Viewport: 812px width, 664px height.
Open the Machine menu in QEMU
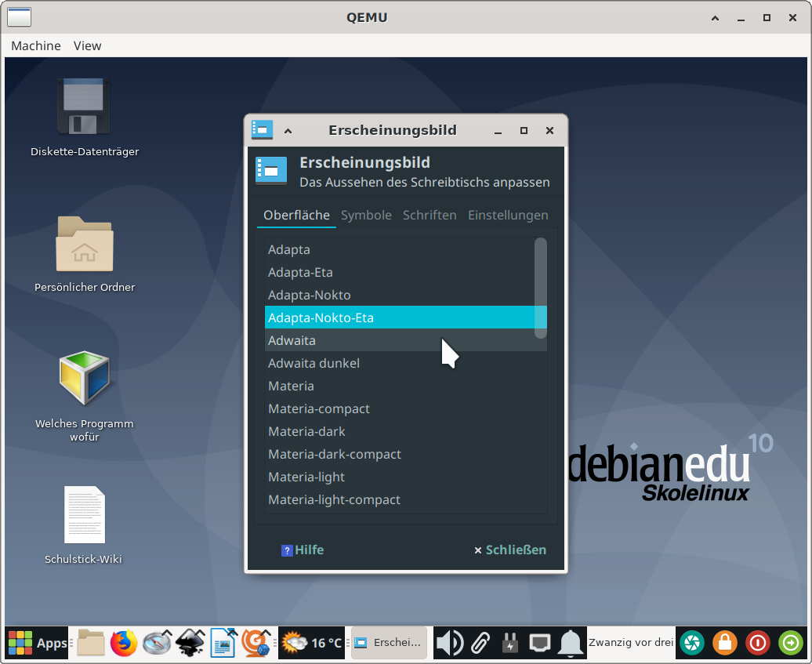point(36,45)
